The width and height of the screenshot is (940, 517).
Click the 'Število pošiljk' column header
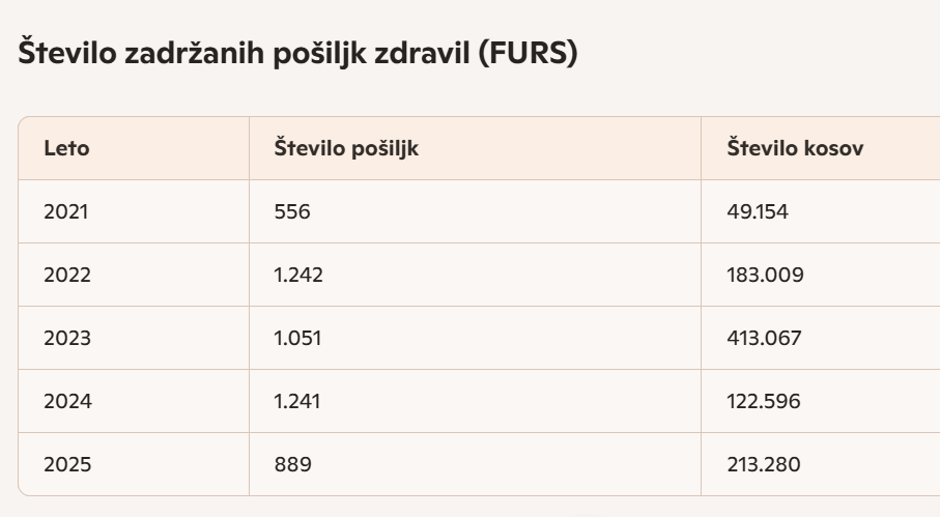pos(346,148)
